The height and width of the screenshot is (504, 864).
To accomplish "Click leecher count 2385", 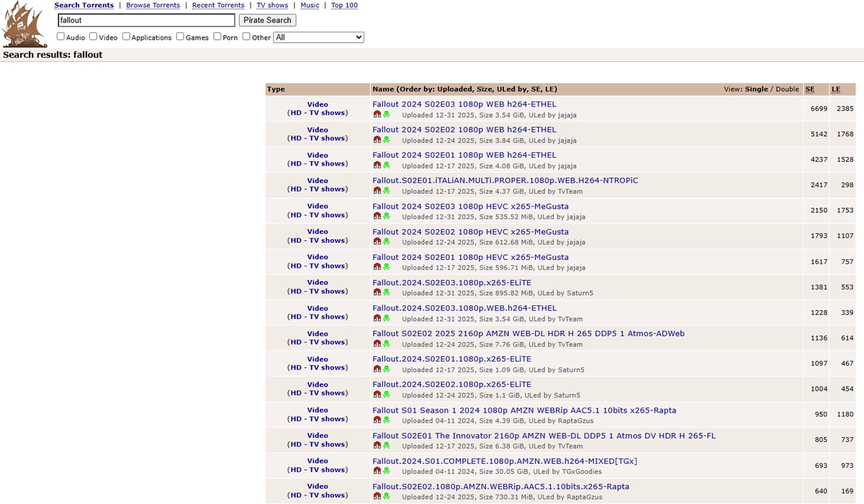I will click(x=845, y=109).
